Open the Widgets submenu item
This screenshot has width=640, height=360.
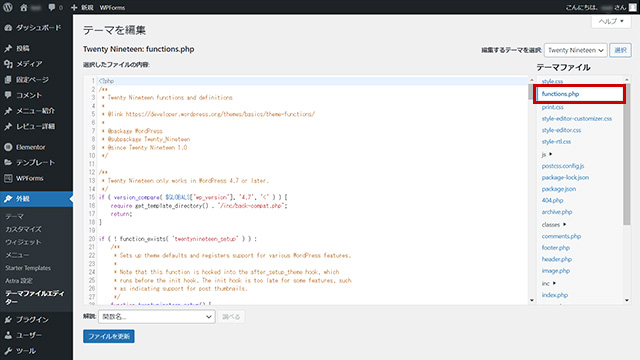23,242
